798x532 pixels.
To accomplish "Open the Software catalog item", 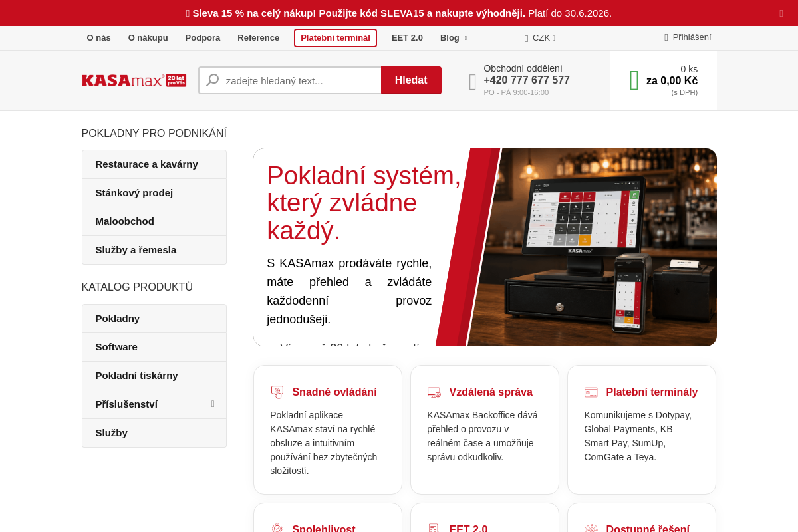I will (x=154, y=347).
